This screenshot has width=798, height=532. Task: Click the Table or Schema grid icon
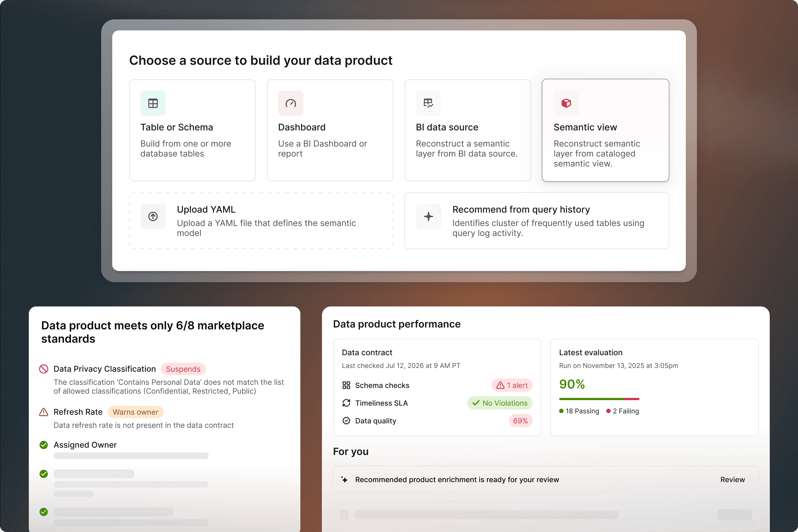153,103
